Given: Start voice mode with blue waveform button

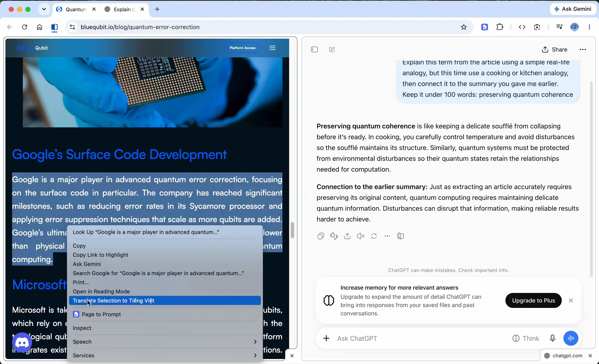Looking at the screenshot, I should 571,338.
